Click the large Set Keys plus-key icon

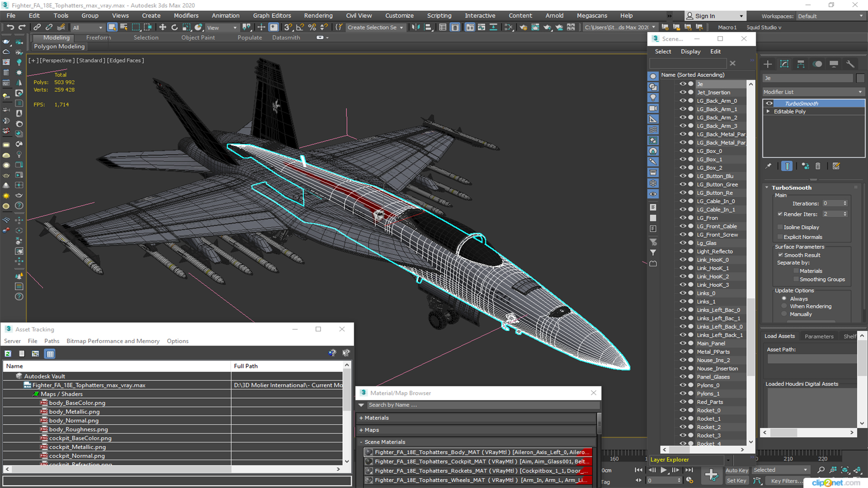(712, 475)
